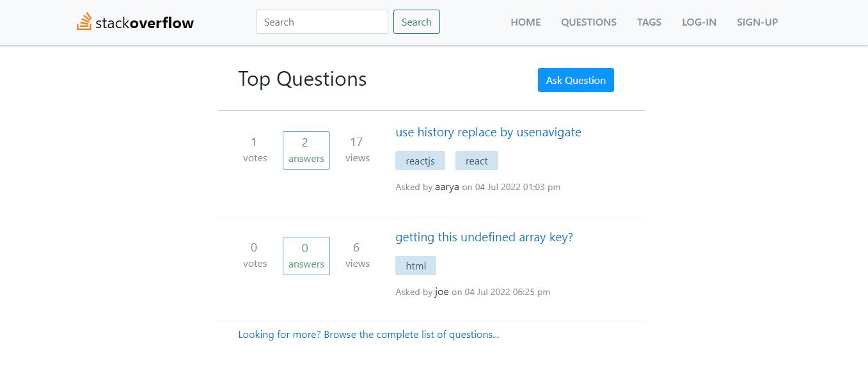
Task: Click the '17 views' count
Action: (x=357, y=150)
